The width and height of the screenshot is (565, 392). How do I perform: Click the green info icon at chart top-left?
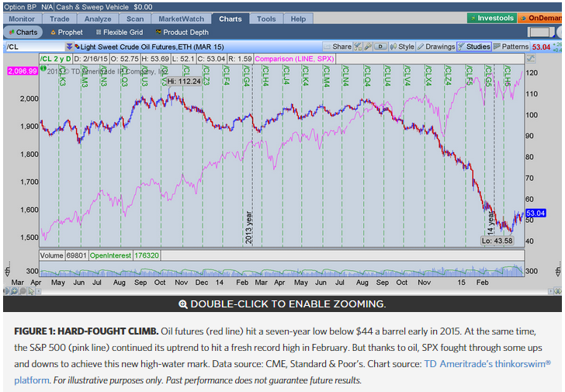click(x=43, y=68)
